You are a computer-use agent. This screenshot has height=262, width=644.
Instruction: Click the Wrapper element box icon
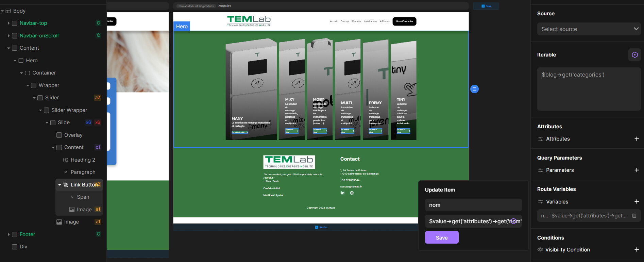point(34,85)
